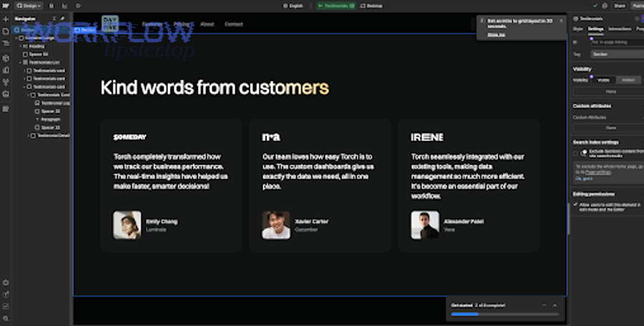The width and height of the screenshot is (644, 326).
Task: Open the Add Elements panel
Action: 6,19
